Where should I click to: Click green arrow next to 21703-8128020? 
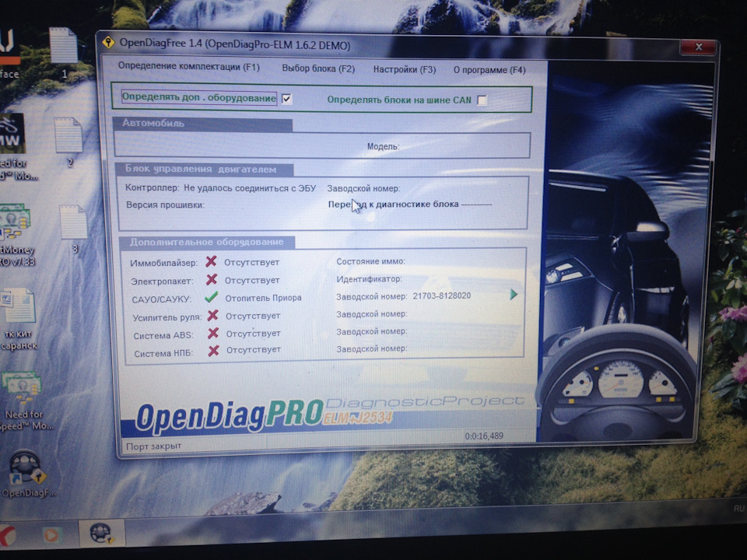(x=514, y=294)
